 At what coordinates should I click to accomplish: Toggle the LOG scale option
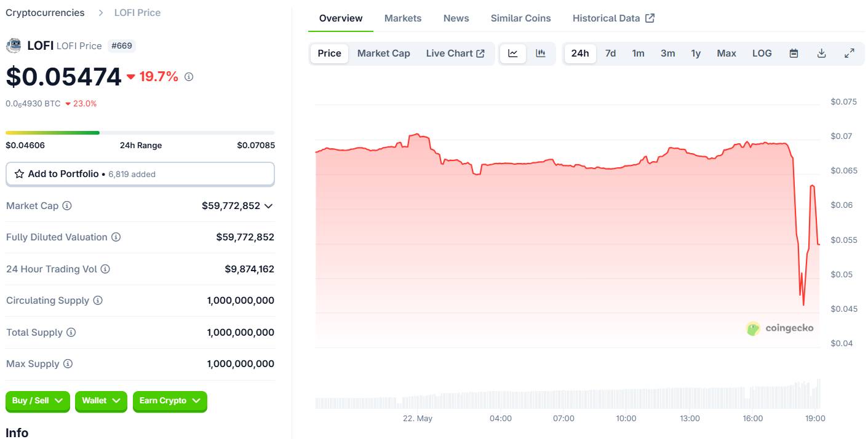click(762, 53)
